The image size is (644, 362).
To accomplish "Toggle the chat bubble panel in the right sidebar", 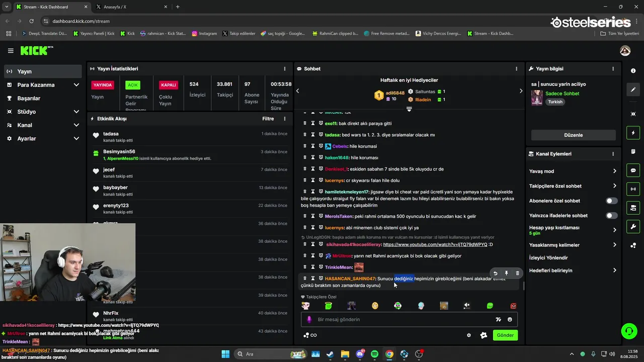I will tap(633, 170).
